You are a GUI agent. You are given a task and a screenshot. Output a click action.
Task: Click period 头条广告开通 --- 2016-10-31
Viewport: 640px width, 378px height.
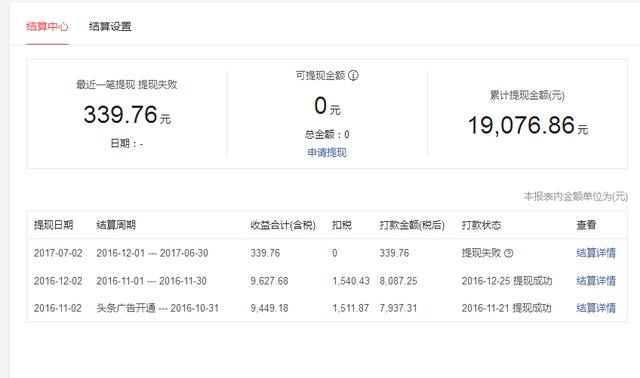pos(158,308)
